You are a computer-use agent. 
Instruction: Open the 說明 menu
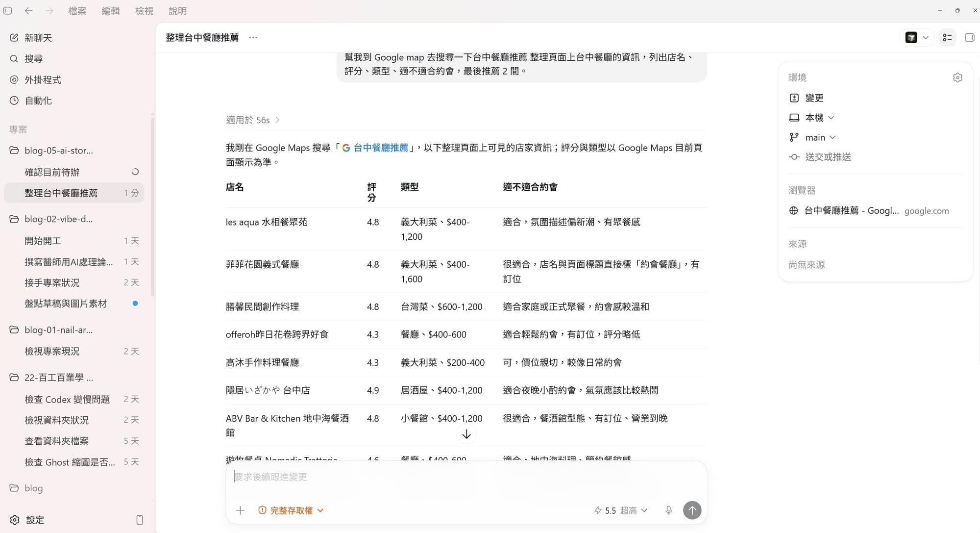[177, 11]
